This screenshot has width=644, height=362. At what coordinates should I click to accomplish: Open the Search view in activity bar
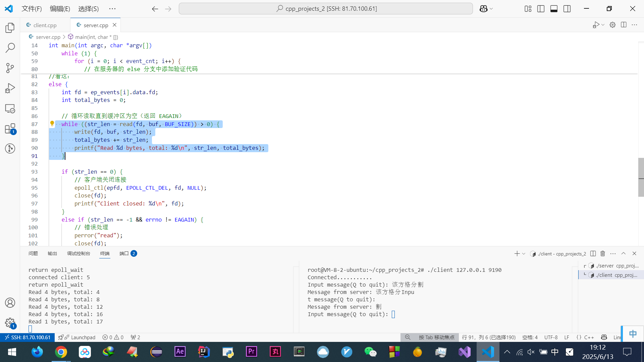click(10, 48)
